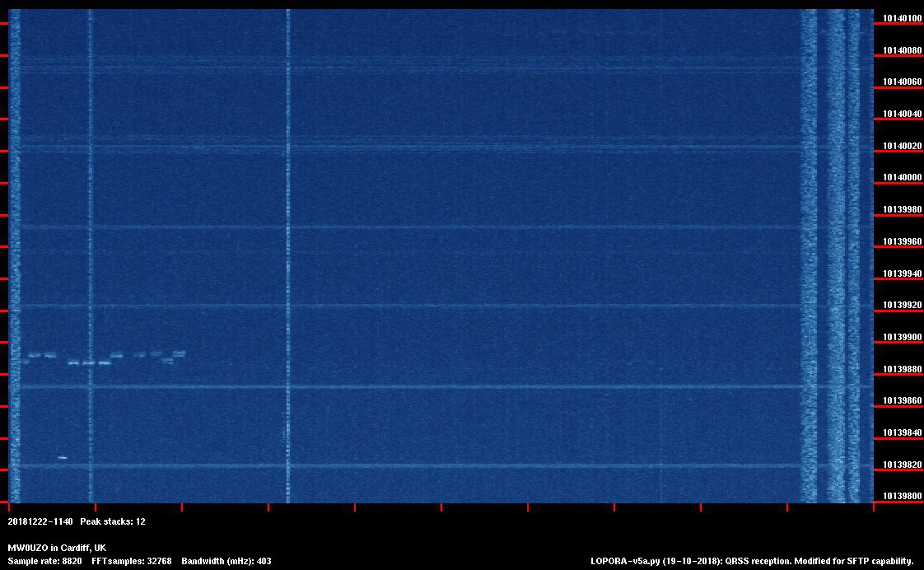Click the 10139940 frequency axis label
The width and height of the screenshot is (924, 570).
[902, 273]
